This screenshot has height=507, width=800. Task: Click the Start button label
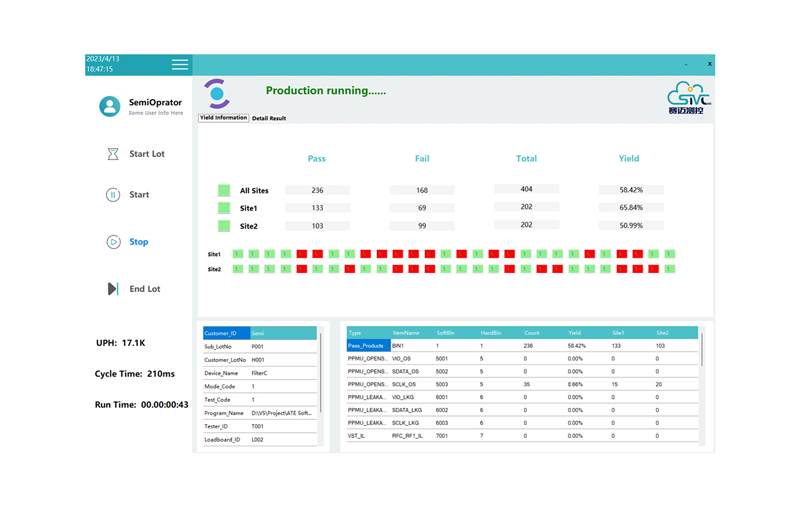(139, 195)
